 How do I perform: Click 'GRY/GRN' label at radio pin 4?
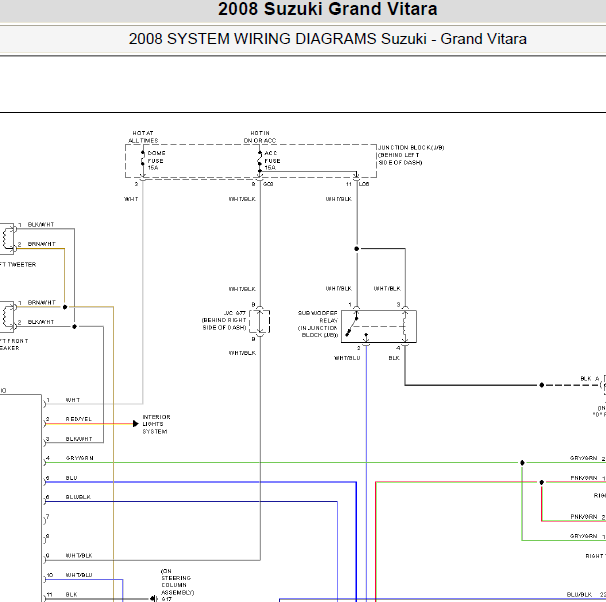(80, 458)
